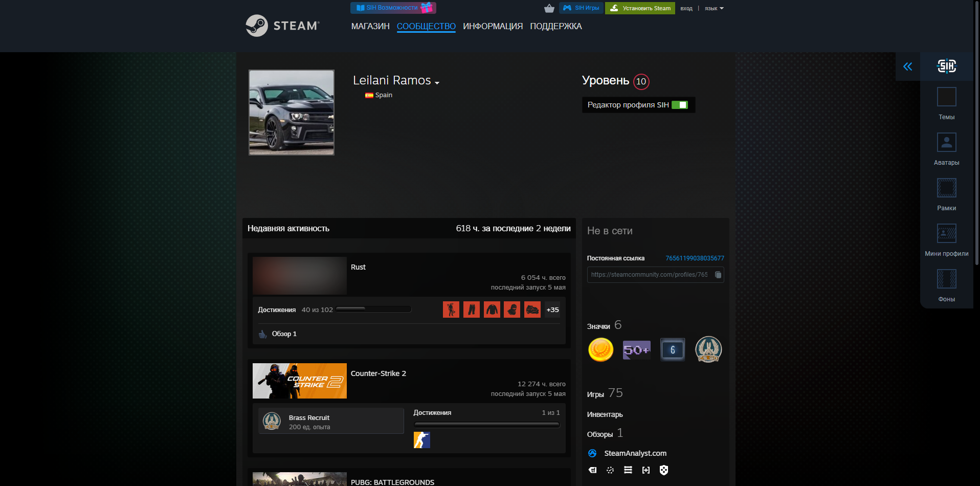
Task: Click the Rust achievements progress bar
Action: click(373, 309)
